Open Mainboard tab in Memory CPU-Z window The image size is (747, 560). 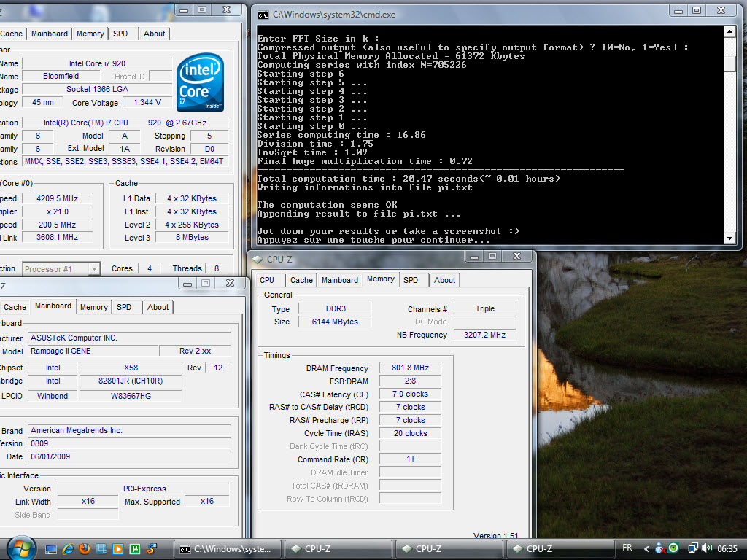click(340, 280)
